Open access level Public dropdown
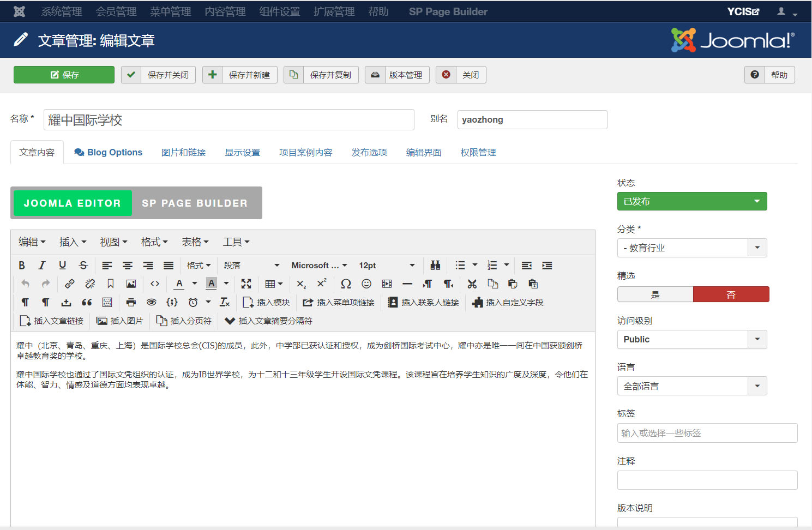Viewport: 812px width, 530px height. pos(692,339)
